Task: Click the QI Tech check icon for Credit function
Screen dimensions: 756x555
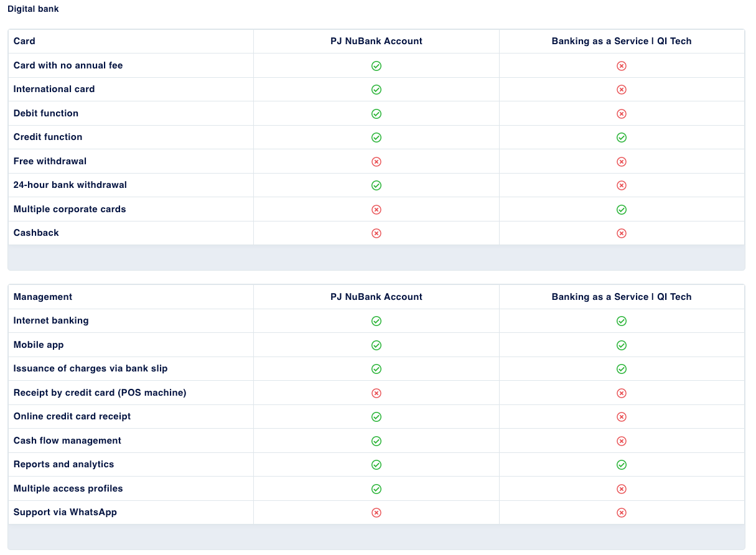Action: (622, 138)
